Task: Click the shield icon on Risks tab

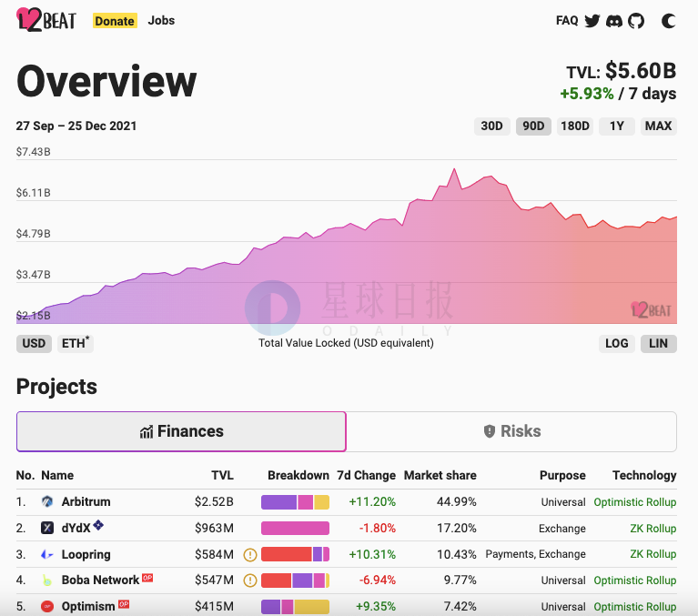Action: pos(490,431)
